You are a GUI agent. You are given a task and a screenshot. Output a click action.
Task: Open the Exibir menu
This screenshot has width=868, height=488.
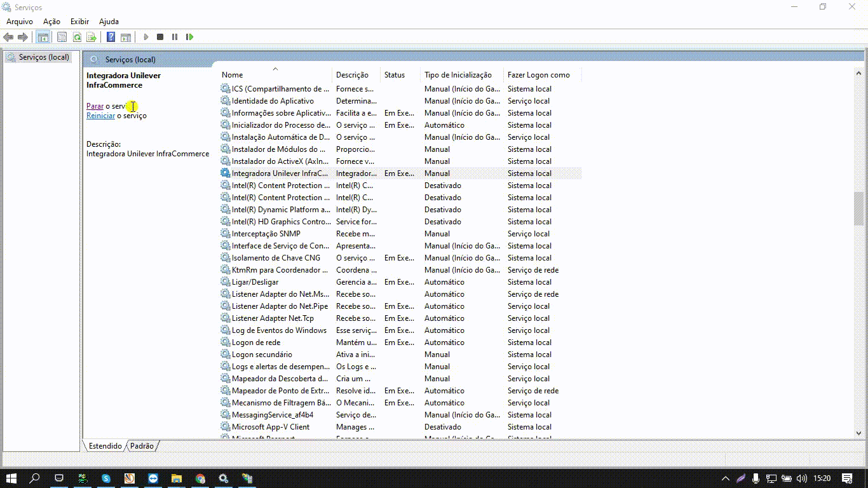(x=79, y=22)
